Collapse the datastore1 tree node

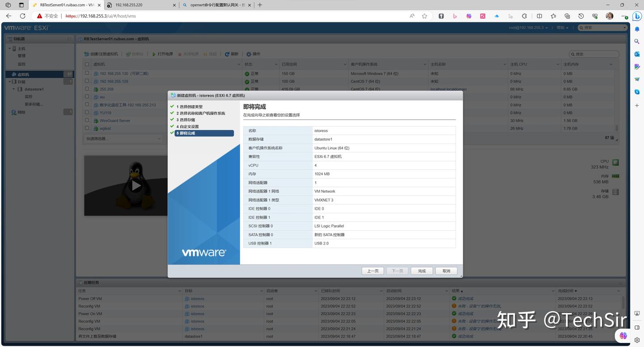[14, 89]
